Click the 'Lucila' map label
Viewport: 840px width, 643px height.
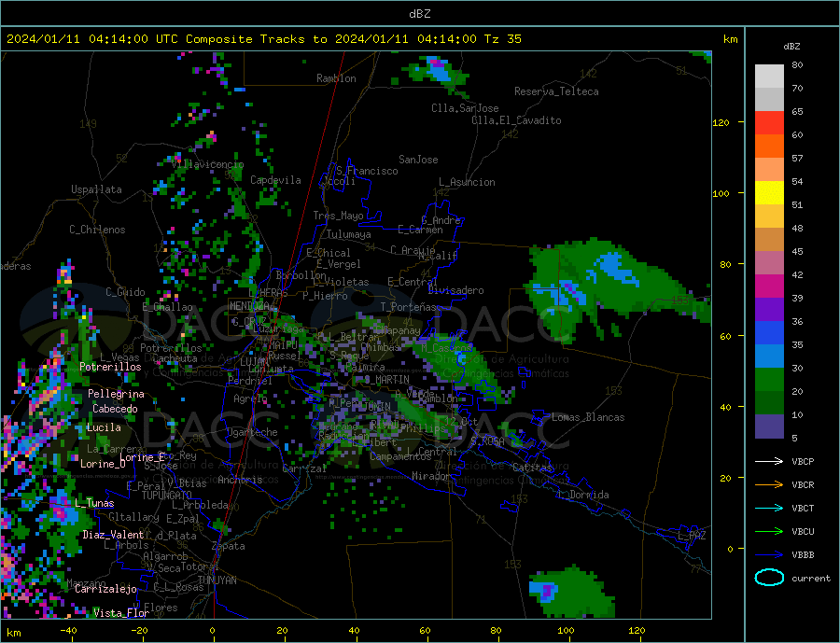[104, 427]
